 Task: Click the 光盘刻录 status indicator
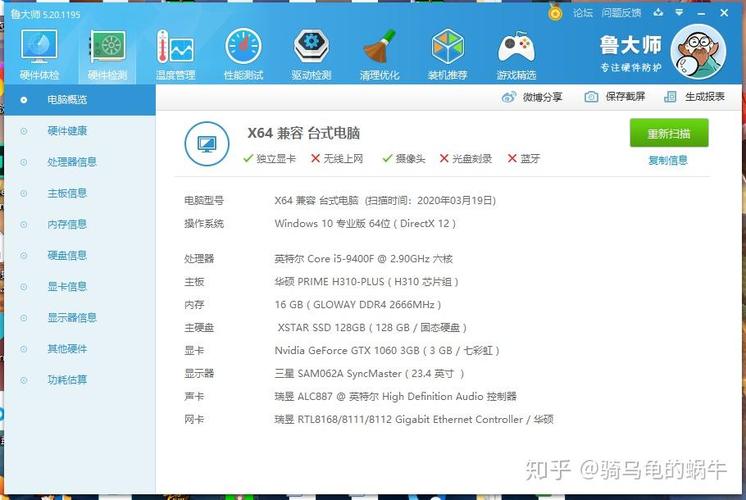pyautogui.click(x=466, y=159)
